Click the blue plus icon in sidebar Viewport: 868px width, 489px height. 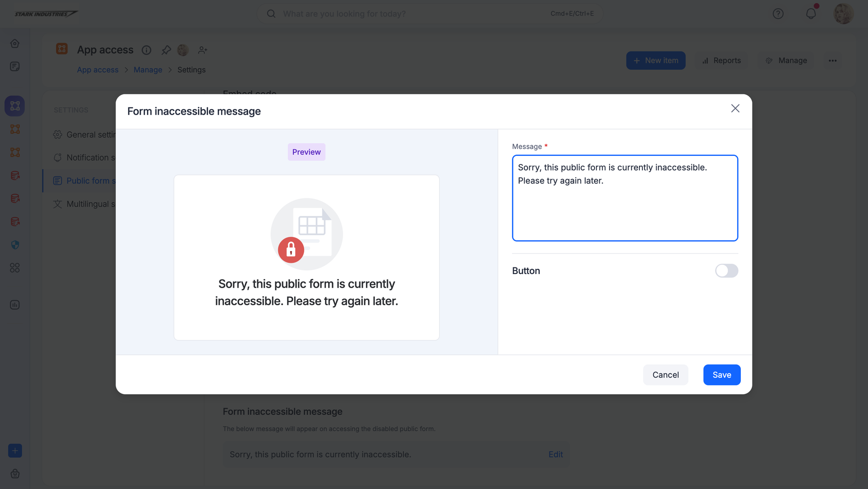[x=15, y=451]
